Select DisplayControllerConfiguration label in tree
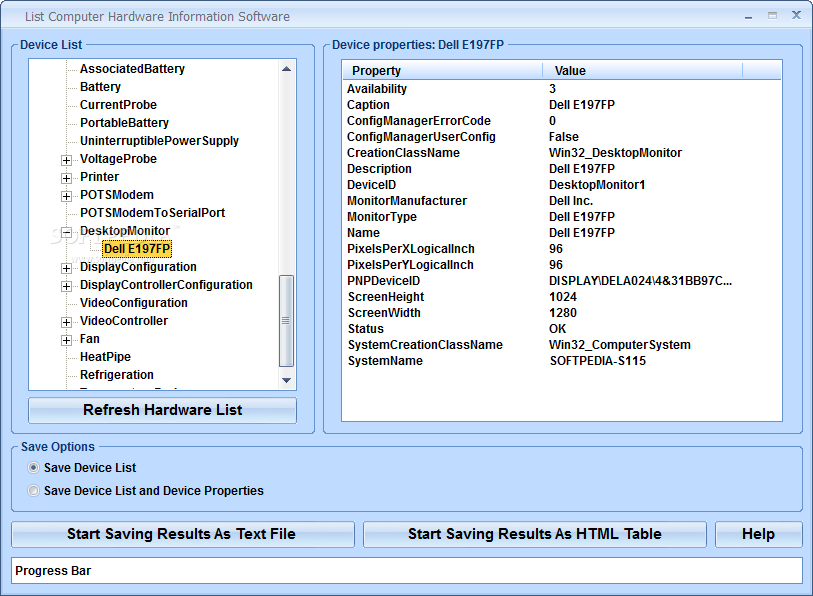The image size is (813, 596). click(x=166, y=285)
